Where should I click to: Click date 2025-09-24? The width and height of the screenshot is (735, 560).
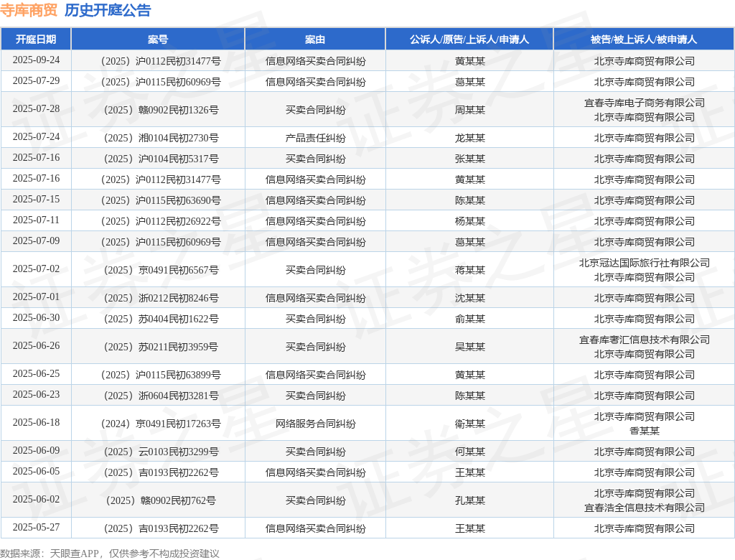coord(36,60)
